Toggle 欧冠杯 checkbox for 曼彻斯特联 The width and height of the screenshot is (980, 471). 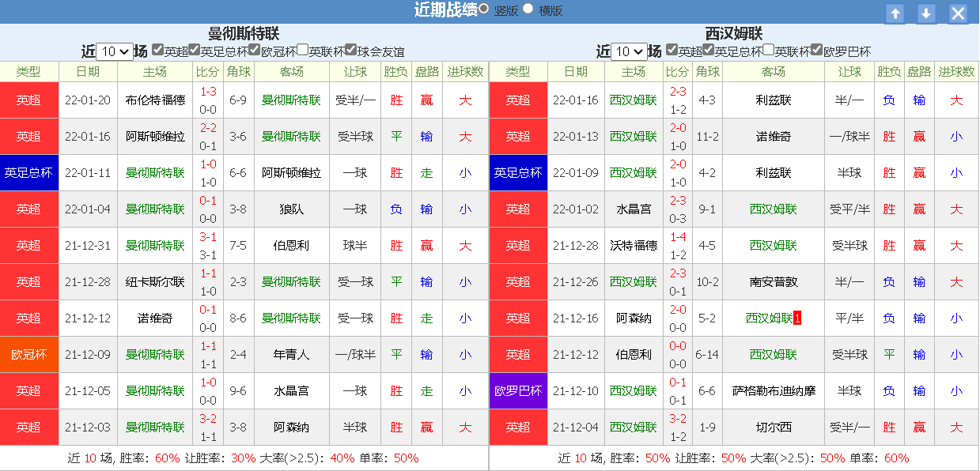coord(254,49)
